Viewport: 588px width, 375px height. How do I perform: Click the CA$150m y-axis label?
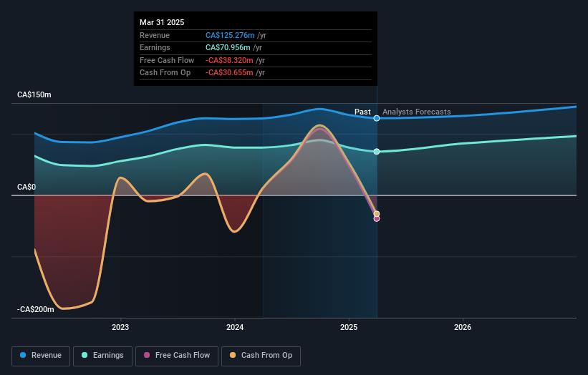(x=34, y=94)
